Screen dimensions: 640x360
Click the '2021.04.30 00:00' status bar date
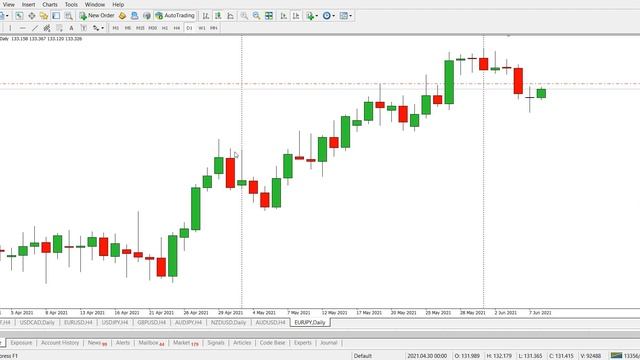[427, 356]
